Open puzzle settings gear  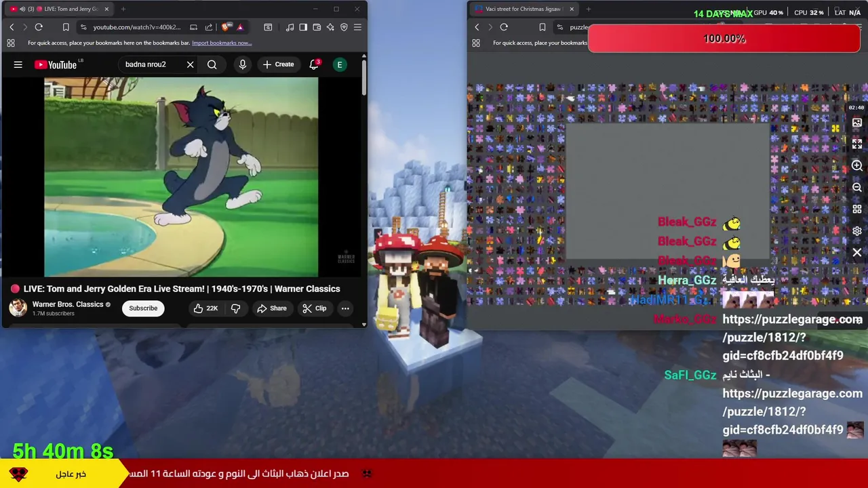coord(857,230)
